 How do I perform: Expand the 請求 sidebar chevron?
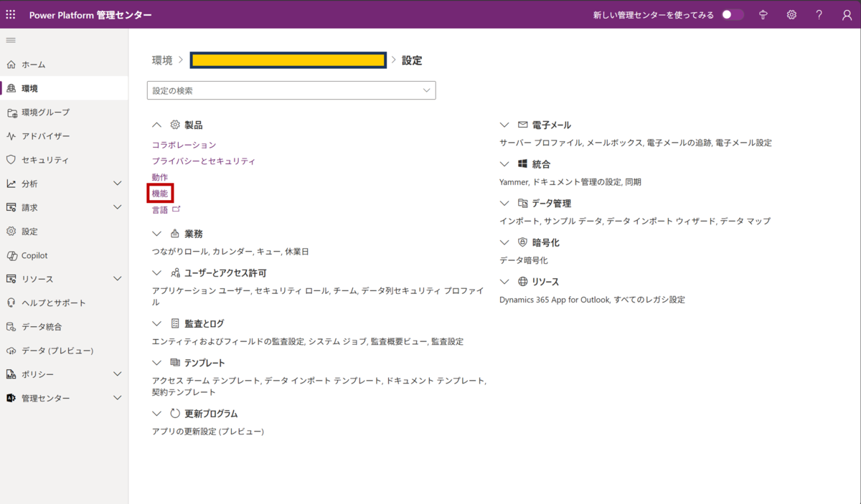click(118, 207)
